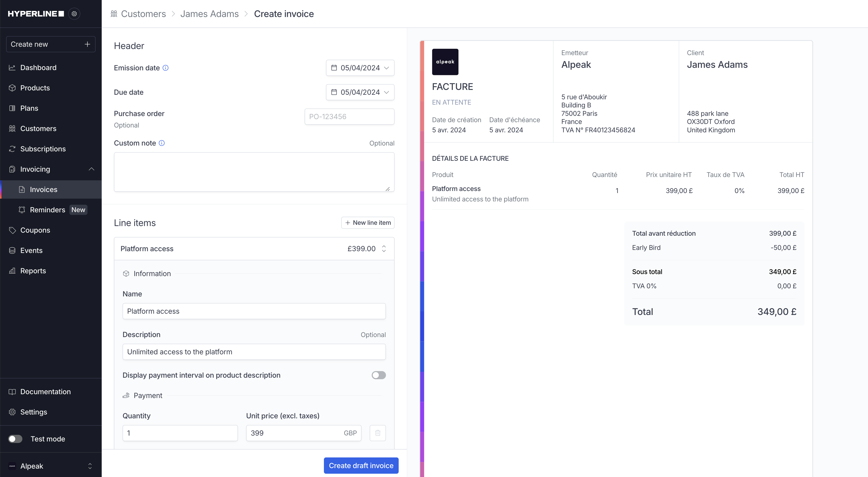The image size is (868, 477).
Task: Open the Due date picker dropdown
Action: pyautogui.click(x=360, y=92)
